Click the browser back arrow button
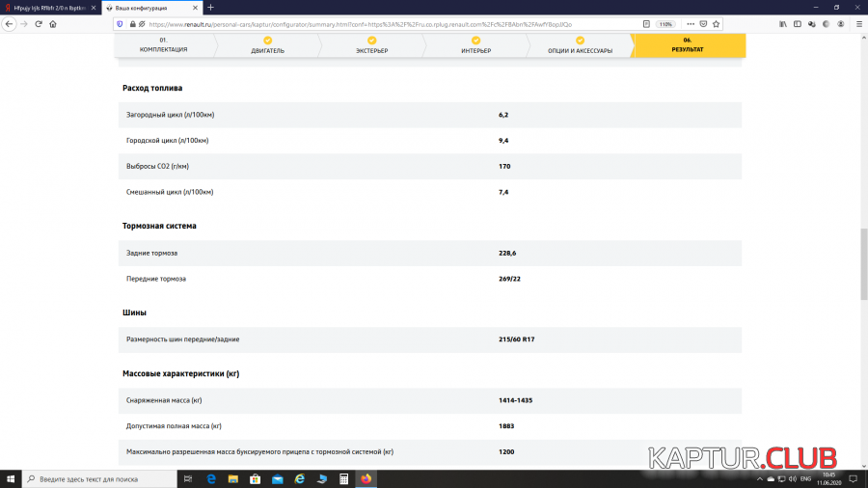Viewport: 868px width, 488px height. [9, 23]
